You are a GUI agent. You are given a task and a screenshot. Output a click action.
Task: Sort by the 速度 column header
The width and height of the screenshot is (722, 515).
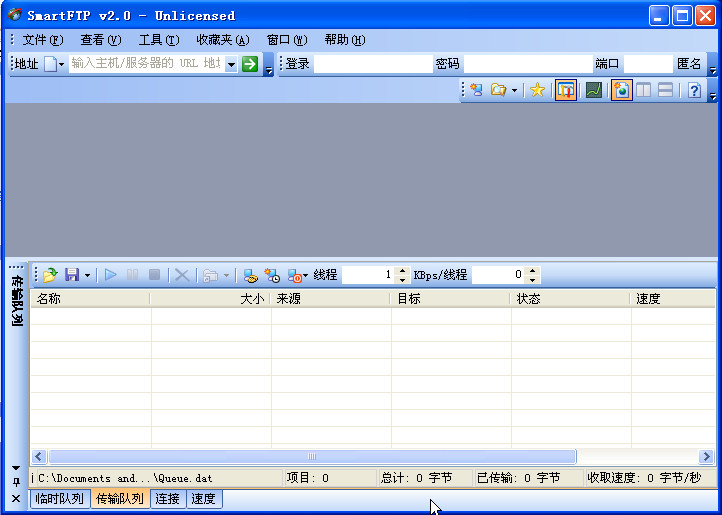(673, 298)
